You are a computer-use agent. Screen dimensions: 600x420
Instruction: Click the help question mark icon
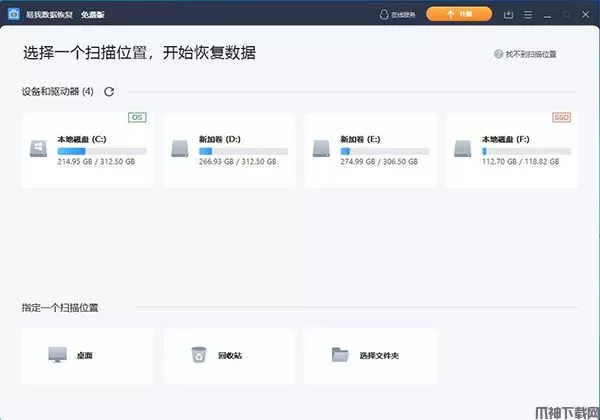click(x=498, y=54)
